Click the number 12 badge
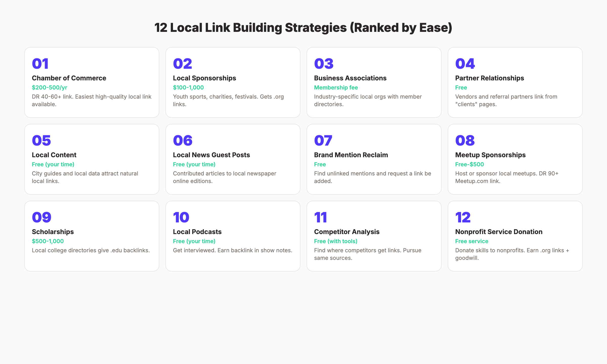The image size is (607, 364). pos(462,217)
